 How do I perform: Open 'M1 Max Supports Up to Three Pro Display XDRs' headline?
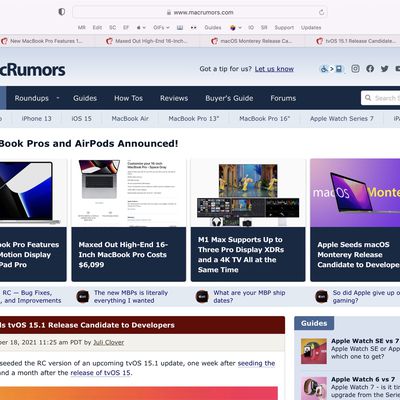(241, 255)
